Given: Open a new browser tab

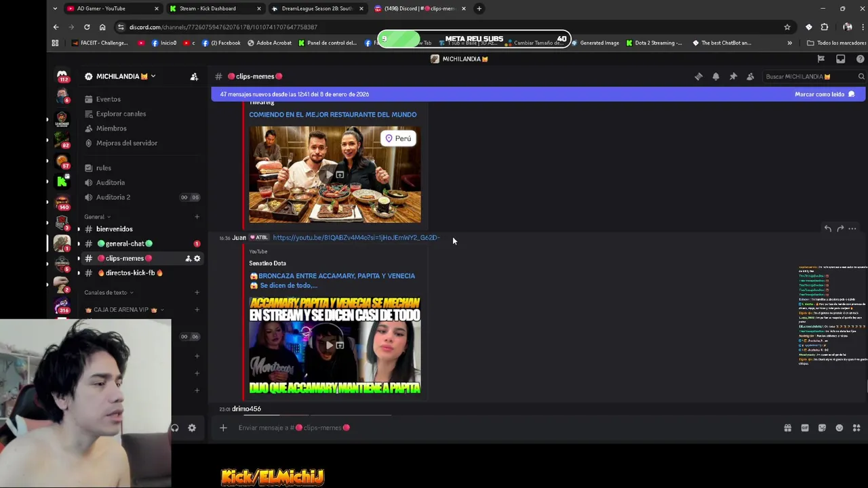Looking at the screenshot, I should tap(479, 9).
